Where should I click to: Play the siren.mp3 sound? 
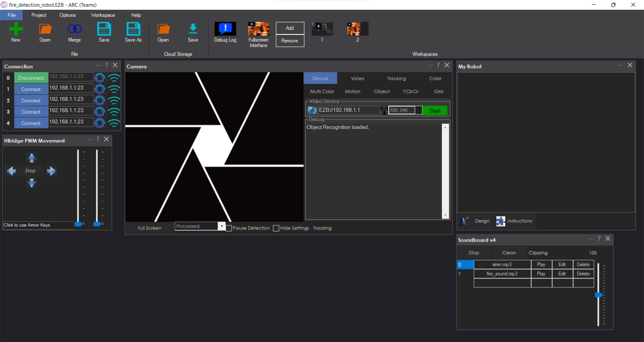click(541, 264)
